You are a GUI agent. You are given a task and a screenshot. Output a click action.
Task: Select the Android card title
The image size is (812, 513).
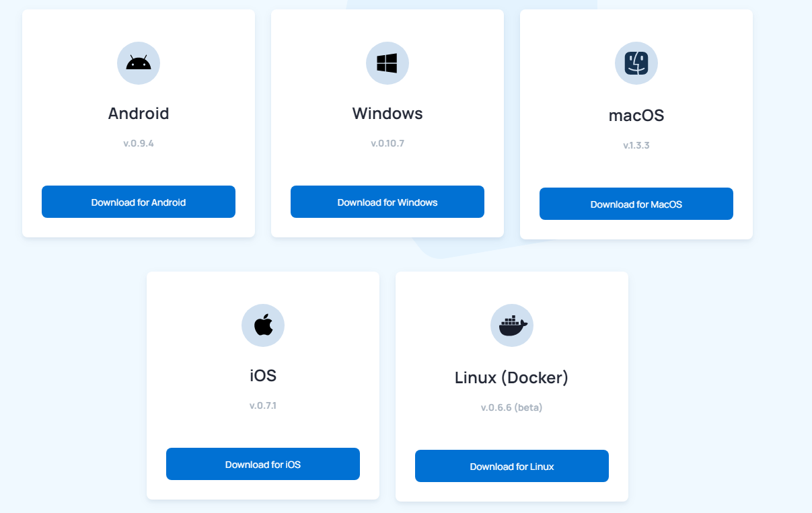[139, 114]
